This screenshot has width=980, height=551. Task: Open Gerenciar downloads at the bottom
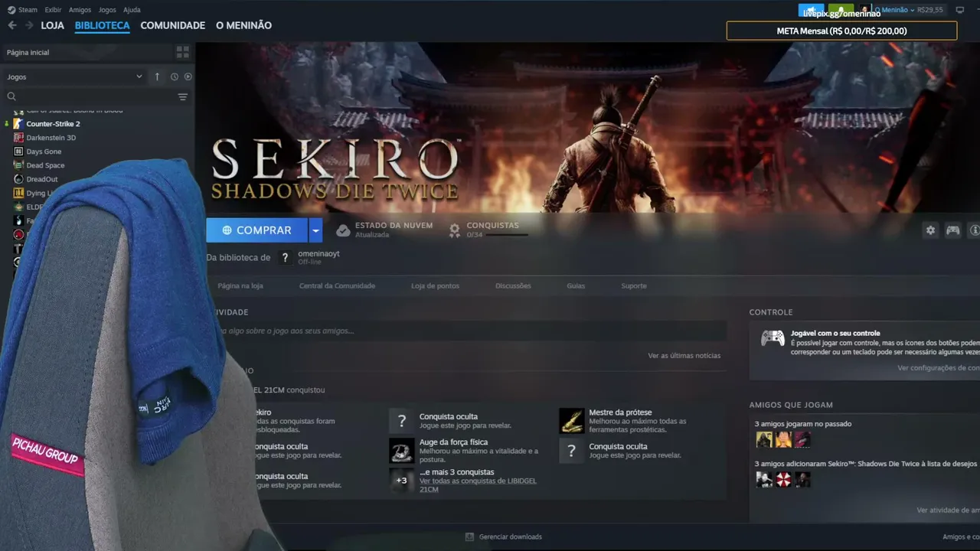[x=504, y=536]
